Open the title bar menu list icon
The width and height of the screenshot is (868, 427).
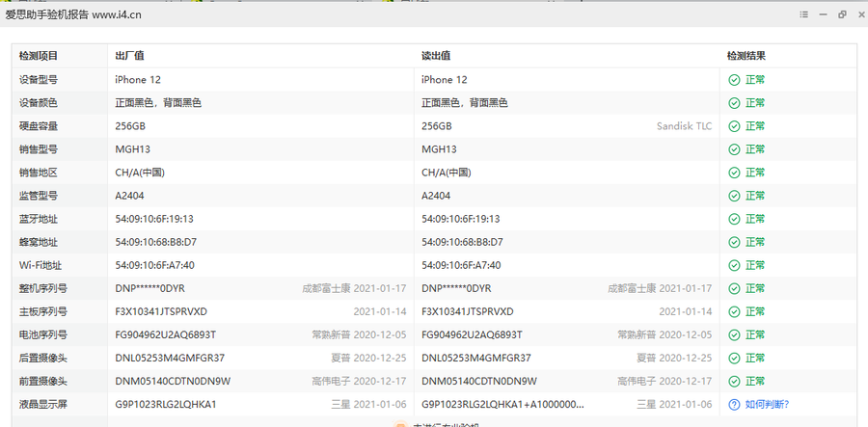coord(804,14)
